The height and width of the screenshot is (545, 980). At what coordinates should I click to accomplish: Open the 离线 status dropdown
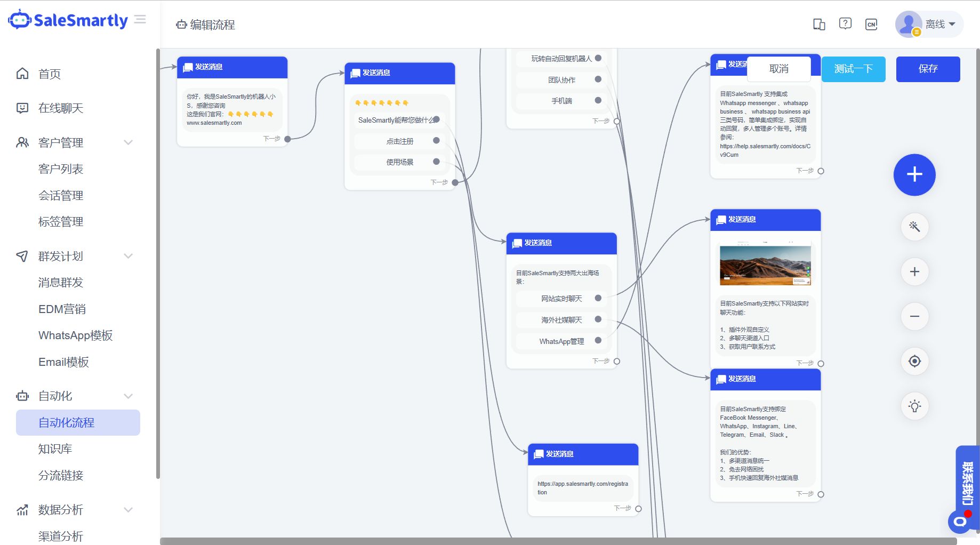941,24
